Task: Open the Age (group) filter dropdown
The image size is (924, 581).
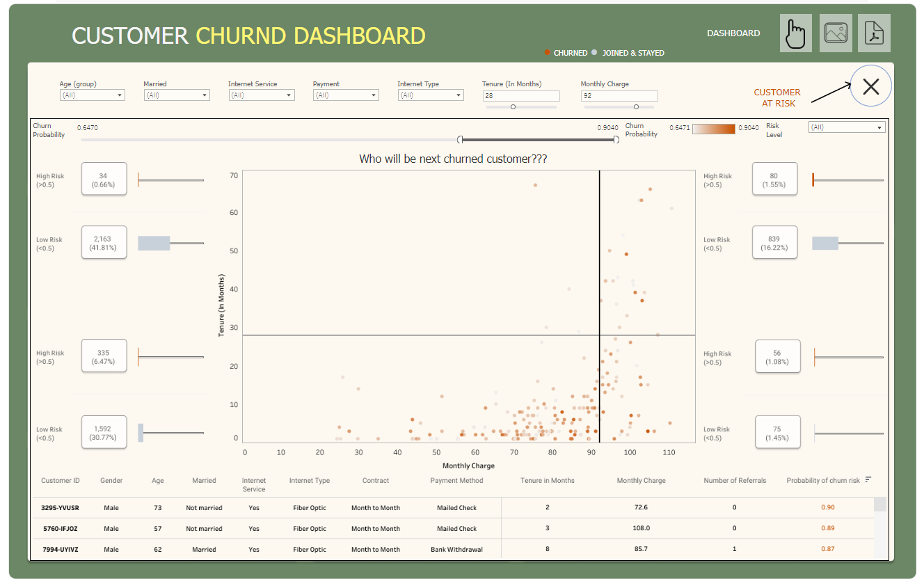Action: tap(92, 95)
